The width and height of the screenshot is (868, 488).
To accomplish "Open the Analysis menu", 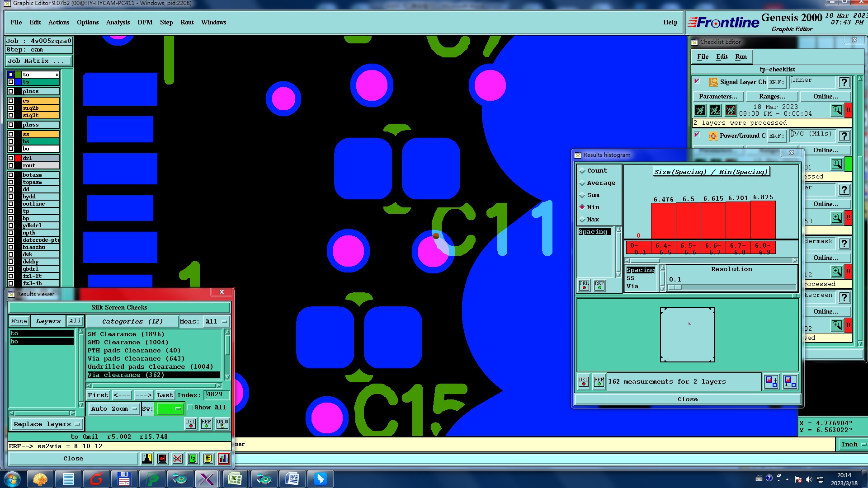I will tap(118, 22).
